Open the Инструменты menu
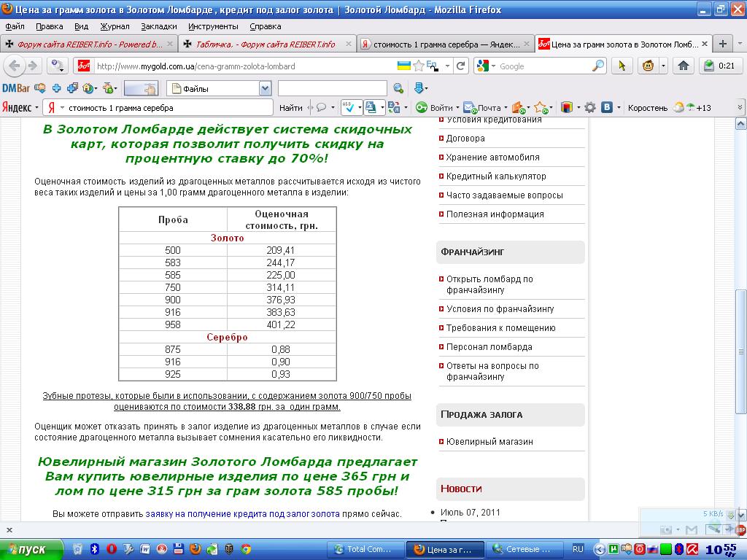The width and height of the screenshot is (747, 560). (213, 26)
